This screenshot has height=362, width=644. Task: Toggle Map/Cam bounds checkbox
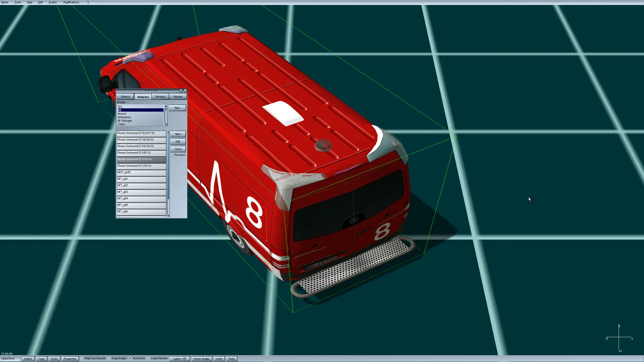pos(82,358)
